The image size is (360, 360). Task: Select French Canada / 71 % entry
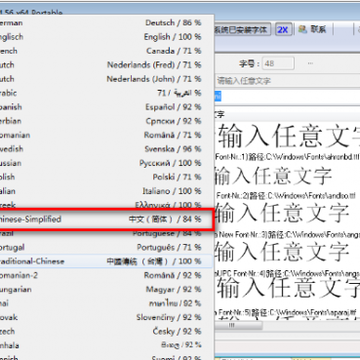point(106,51)
